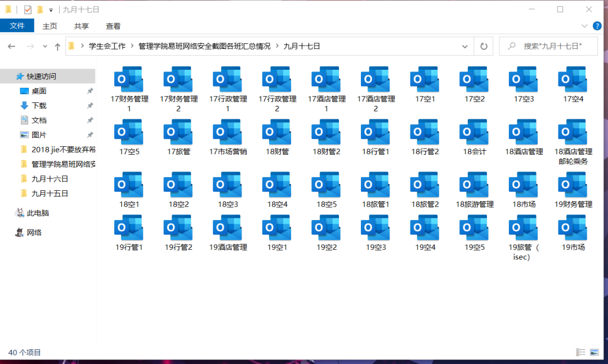Go back to the previous folder
Screen dimensions: 608x364
click(12, 47)
